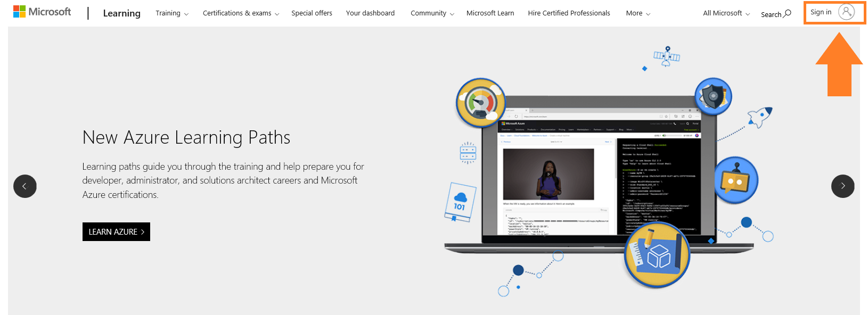Image resolution: width=868 pixels, height=315 pixels.
Task: Click the satellite illustration icon
Action: 667,56
